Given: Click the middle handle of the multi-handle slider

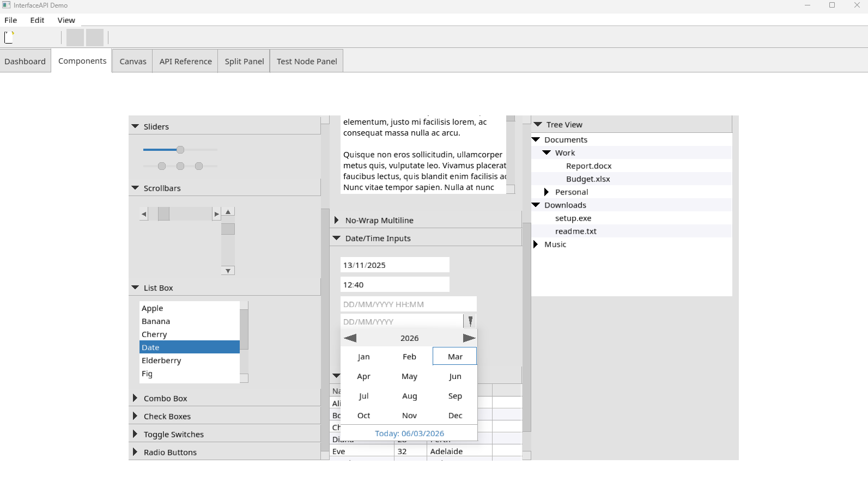Looking at the screenshot, I should pyautogui.click(x=180, y=166).
